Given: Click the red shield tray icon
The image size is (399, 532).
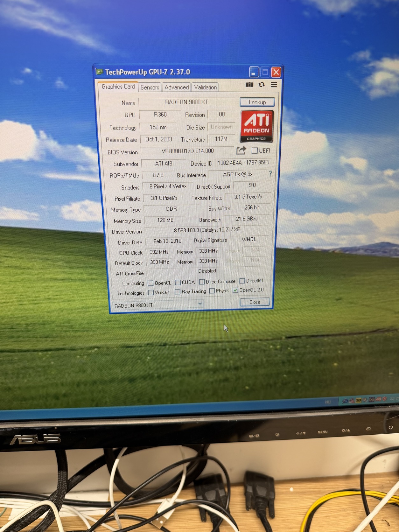Looking at the screenshot, I should pos(384,399).
